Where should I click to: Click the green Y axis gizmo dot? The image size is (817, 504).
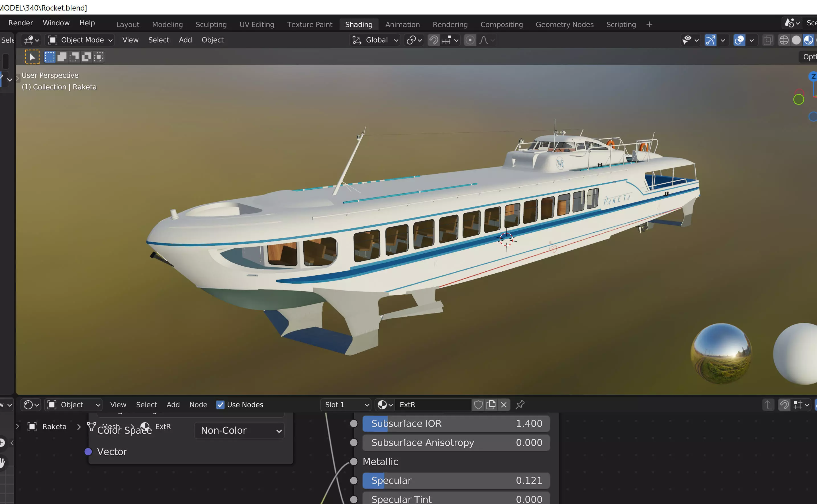pos(799,99)
